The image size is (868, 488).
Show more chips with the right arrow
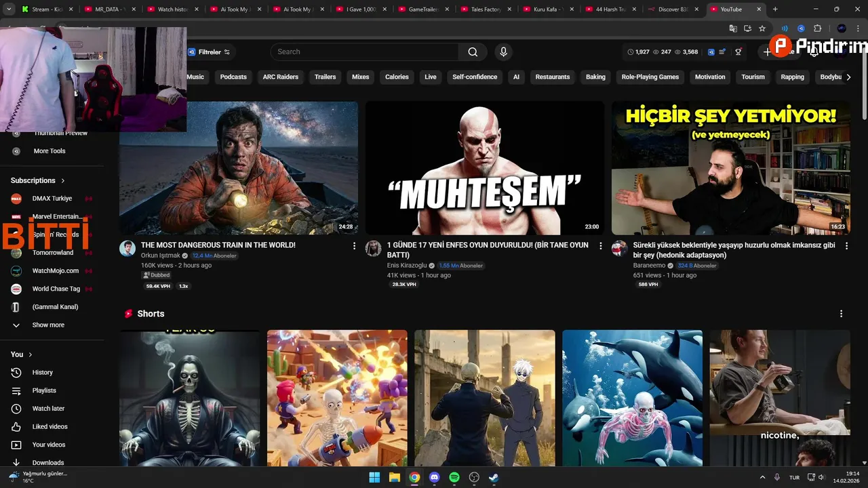click(848, 77)
